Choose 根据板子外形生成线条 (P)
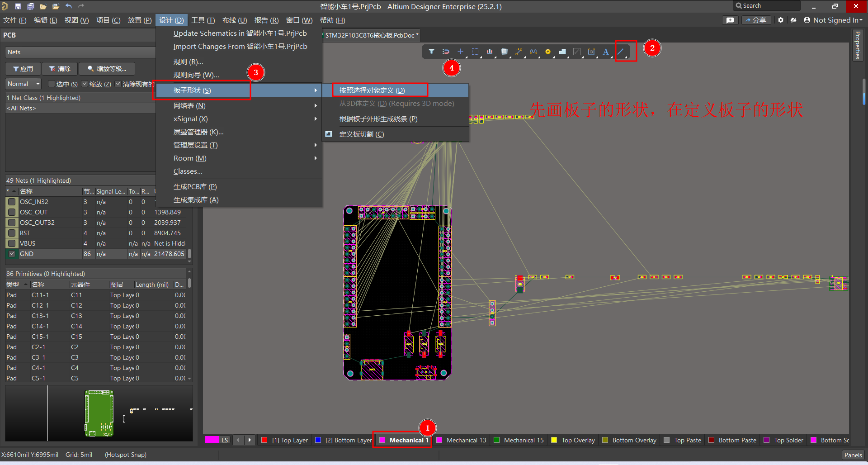868x465 pixels. pyautogui.click(x=396, y=119)
